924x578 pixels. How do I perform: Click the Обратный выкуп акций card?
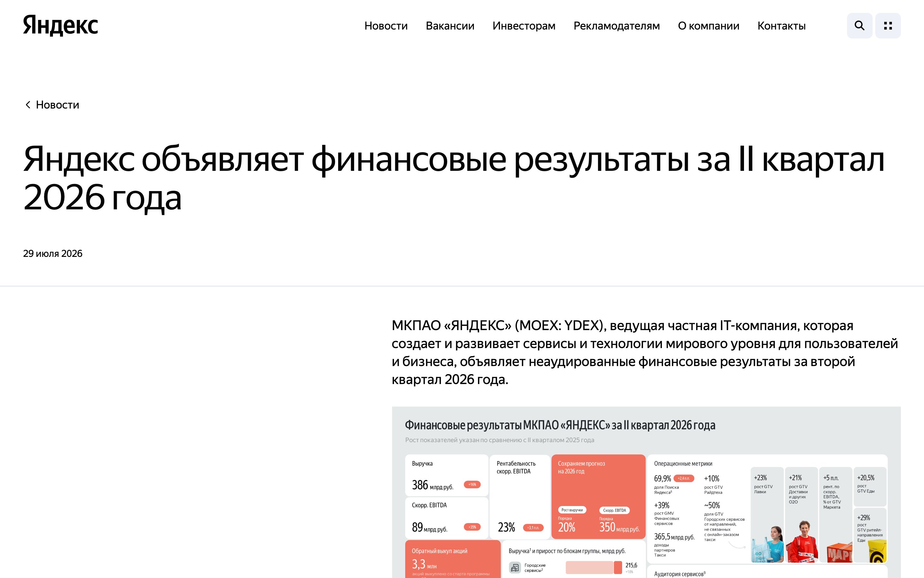pyautogui.click(x=453, y=559)
